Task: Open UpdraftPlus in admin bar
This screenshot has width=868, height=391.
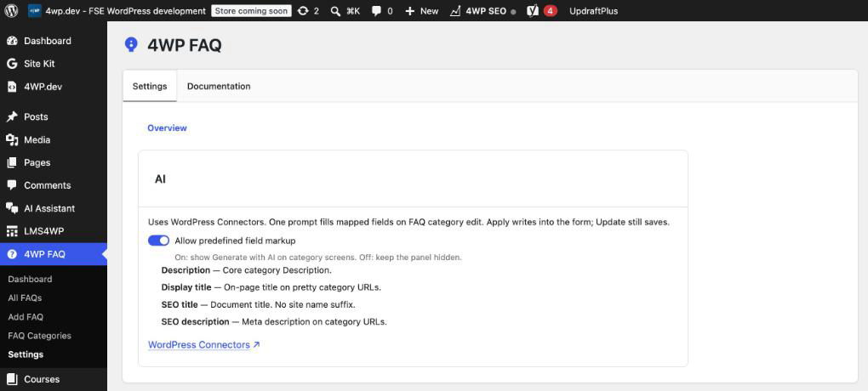Action: pyautogui.click(x=593, y=11)
